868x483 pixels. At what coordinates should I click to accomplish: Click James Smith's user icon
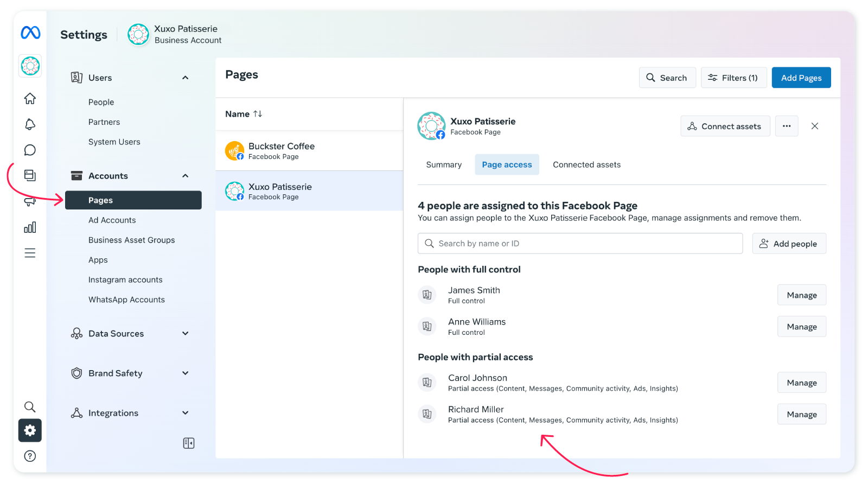click(427, 295)
